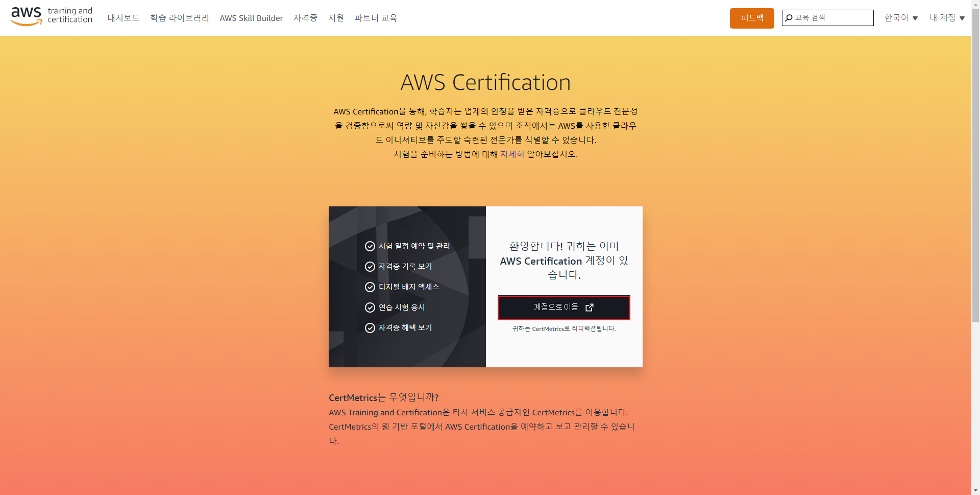Click the checkmark icon beside 자격증 기록 보기
The height and width of the screenshot is (495, 980).
click(x=370, y=267)
